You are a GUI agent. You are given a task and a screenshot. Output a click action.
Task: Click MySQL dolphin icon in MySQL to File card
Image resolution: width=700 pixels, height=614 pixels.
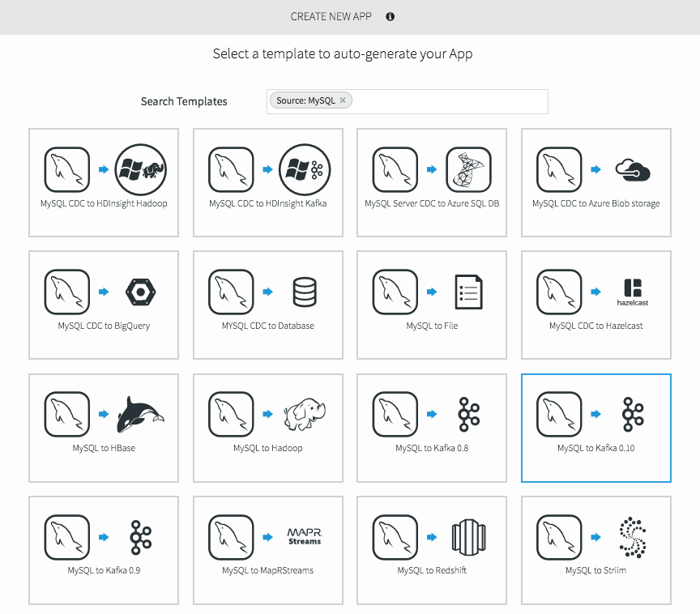[395, 292]
